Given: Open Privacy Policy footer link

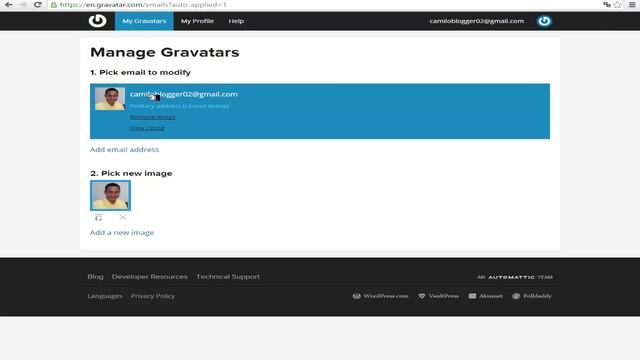Looking at the screenshot, I should tap(153, 296).
